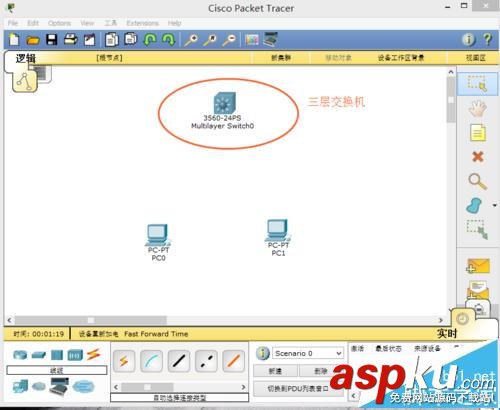Open Help question mark icon

point(487,39)
